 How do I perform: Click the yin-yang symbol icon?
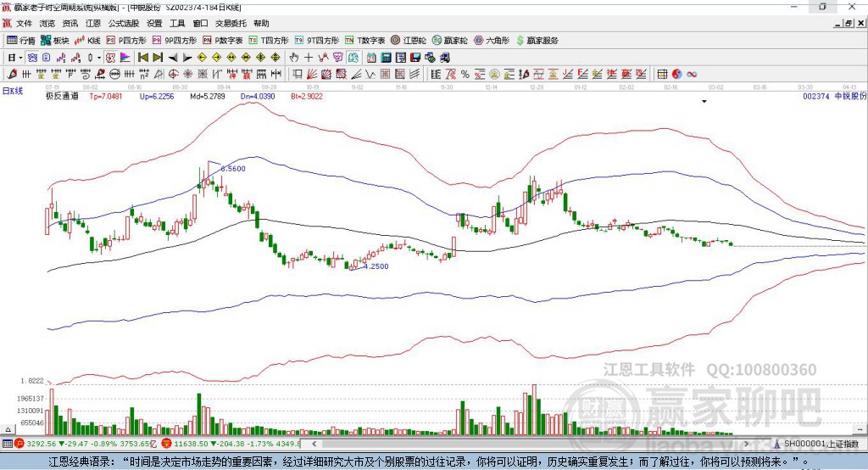676,75
